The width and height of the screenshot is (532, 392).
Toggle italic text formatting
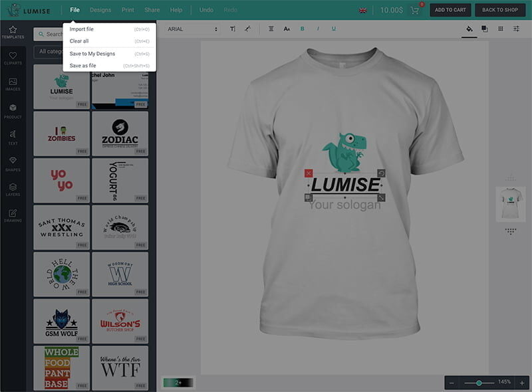[x=317, y=29]
